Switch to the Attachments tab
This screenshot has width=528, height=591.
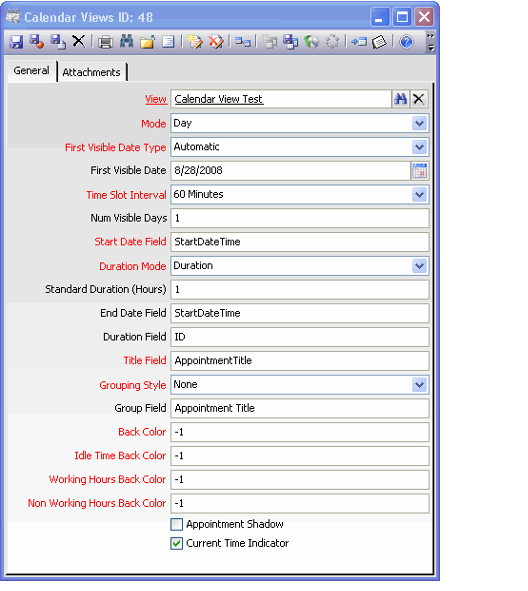click(x=92, y=72)
